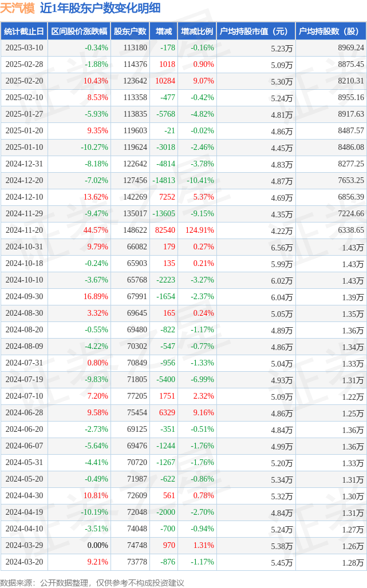Viewport: 367px width, 588px height.
Task: Select the 82540 increase value cell
Action: tap(165, 231)
